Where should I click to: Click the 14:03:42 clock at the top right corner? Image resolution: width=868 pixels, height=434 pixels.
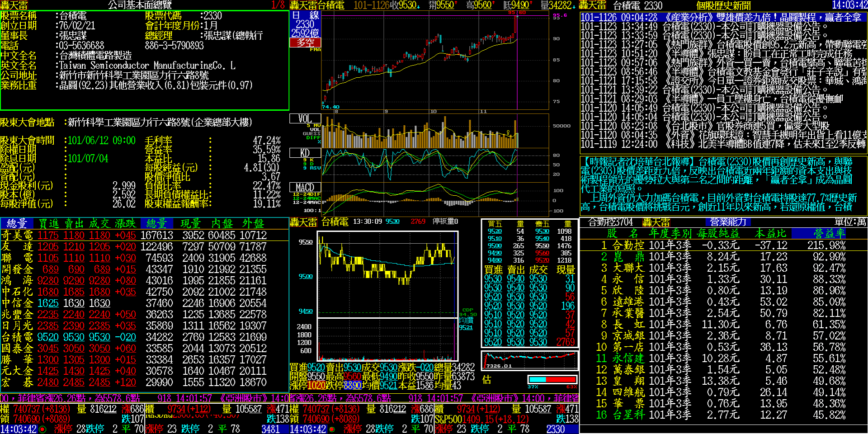coord(849,5)
